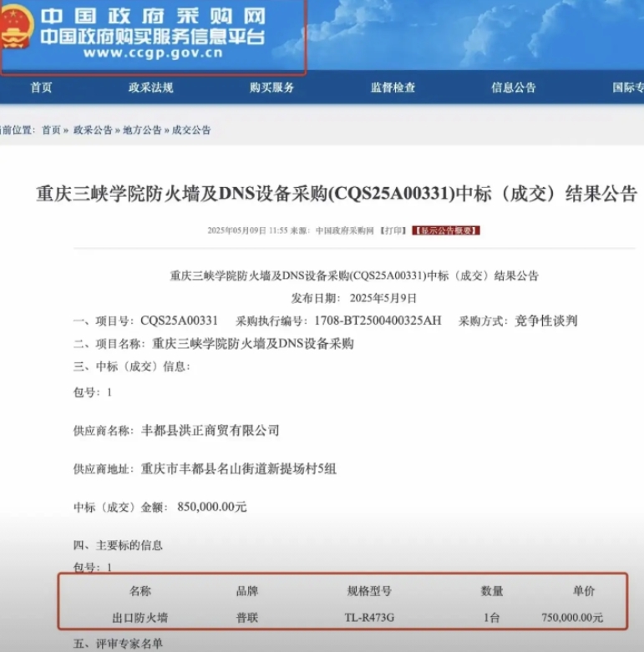Screen dimensions: 644x652
Task: Click the red 显示公告概要 button
Action: (446, 230)
